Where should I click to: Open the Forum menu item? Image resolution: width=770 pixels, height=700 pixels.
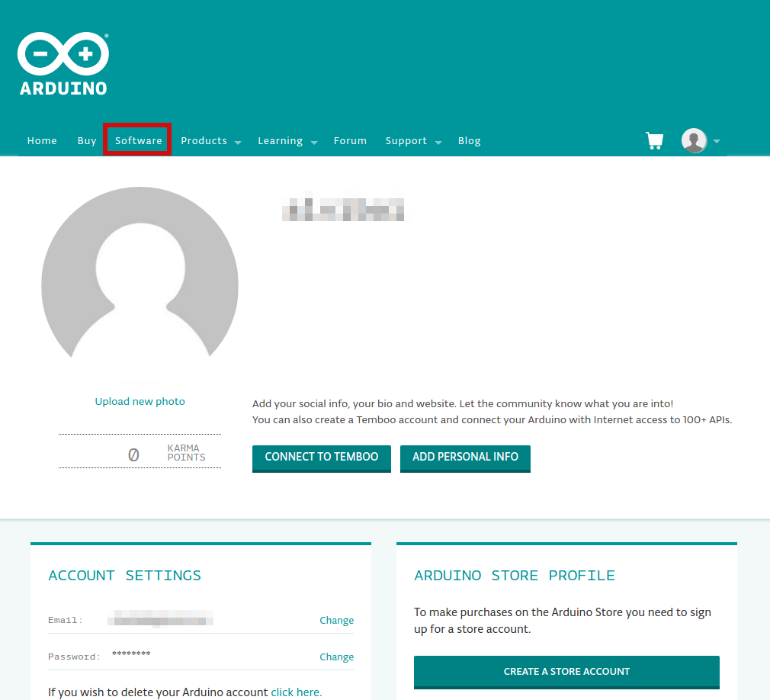pyautogui.click(x=350, y=141)
